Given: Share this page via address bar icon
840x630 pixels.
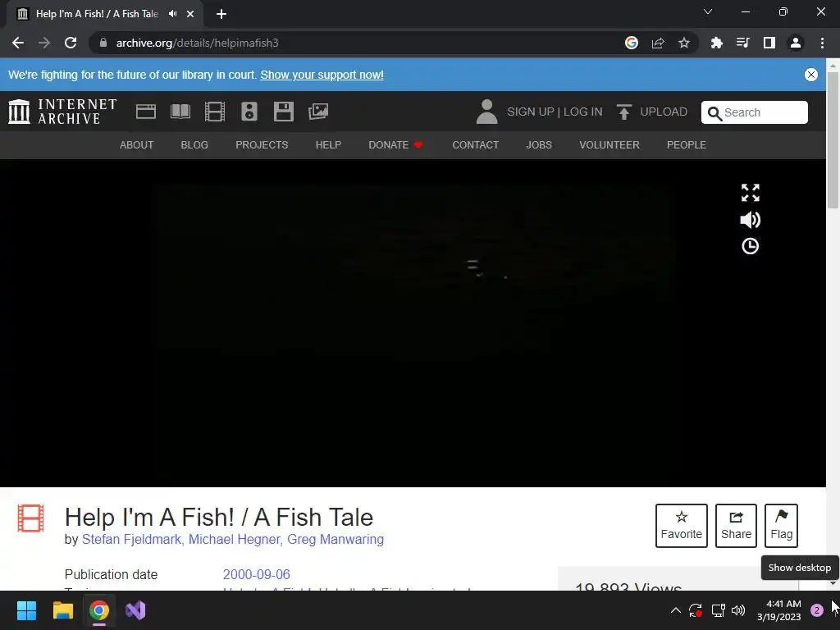Looking at the screenshot, I should [658, 43].
